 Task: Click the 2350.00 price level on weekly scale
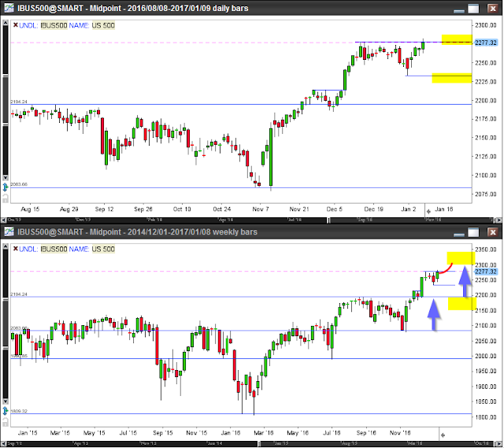(485, 250)
